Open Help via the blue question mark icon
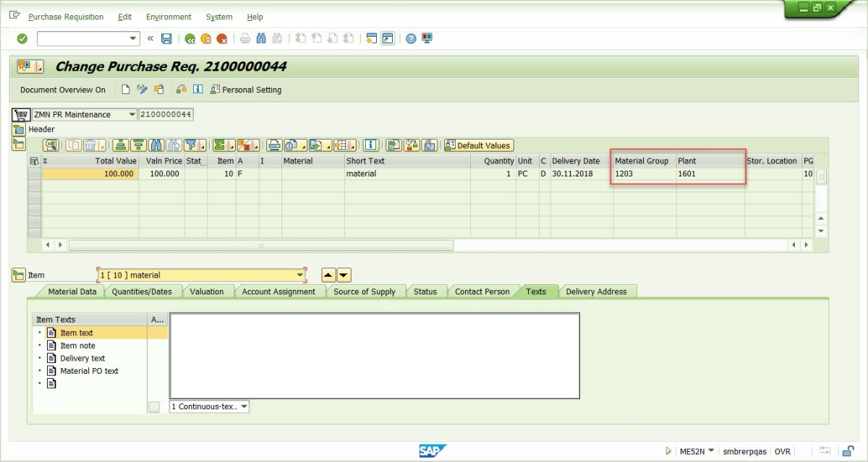Screen dimensions: 868x462 411,38
